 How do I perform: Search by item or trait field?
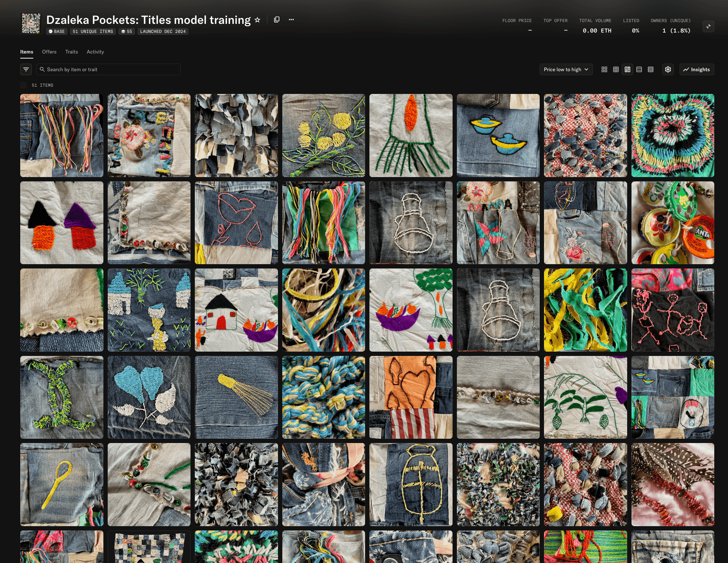108,69
